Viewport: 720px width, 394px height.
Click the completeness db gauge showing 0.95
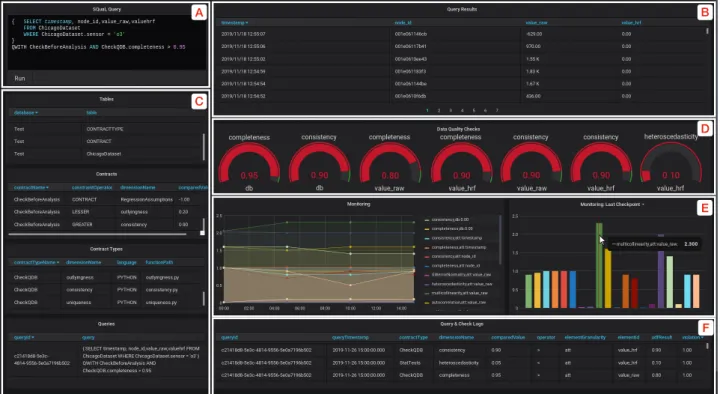point(249,163)
